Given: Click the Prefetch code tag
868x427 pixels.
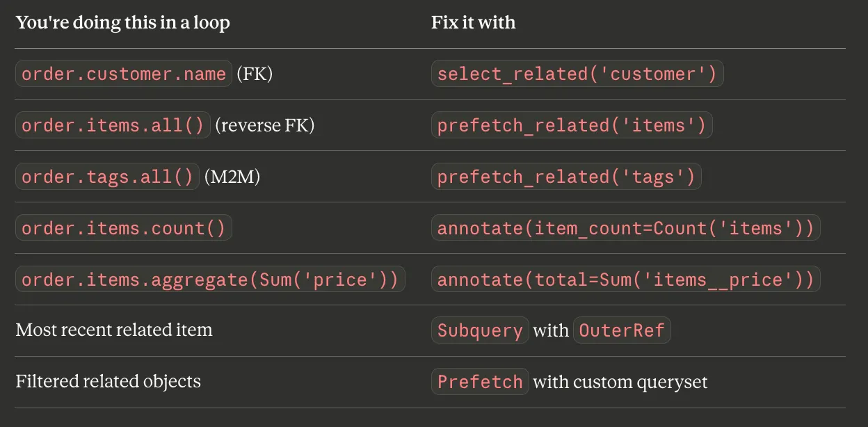Looking at the screenshot, I should (480, 382).
